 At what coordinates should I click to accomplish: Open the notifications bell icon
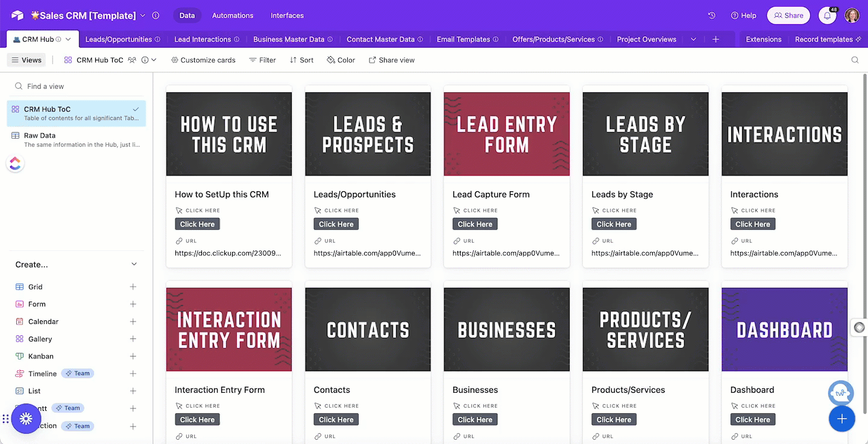pos(827,16)
